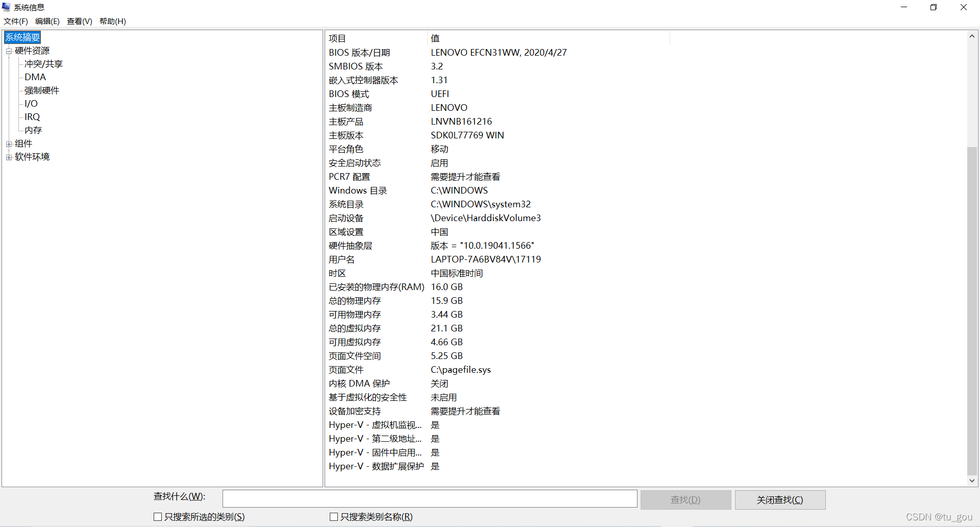Minimize the 系统信息 window
Image resolution: width=980 pixels, height=527 pixels.
tap(904, 7)
